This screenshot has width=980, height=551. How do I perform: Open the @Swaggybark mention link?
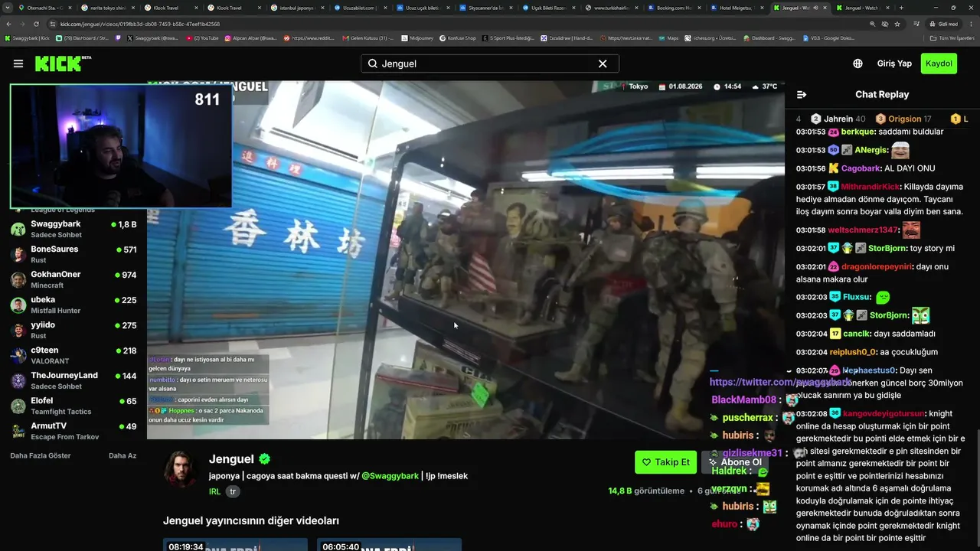(390, 476)
